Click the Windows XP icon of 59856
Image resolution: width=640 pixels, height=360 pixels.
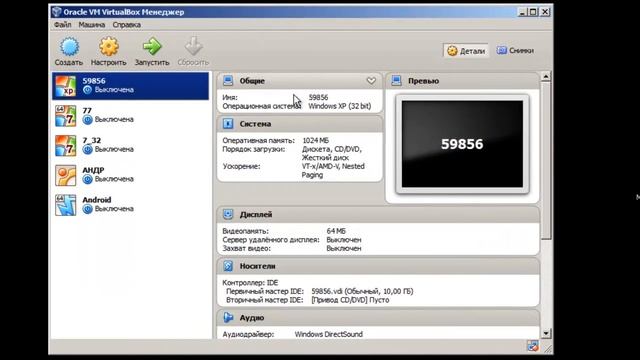(66, 86)
